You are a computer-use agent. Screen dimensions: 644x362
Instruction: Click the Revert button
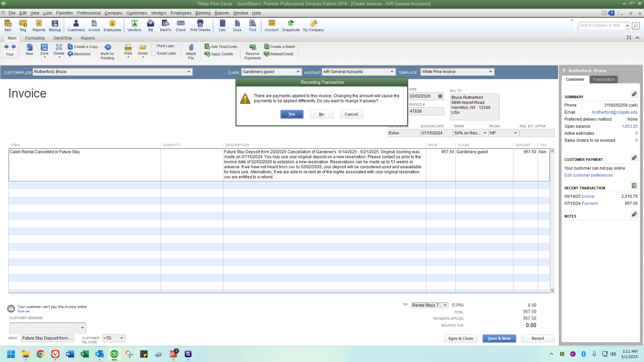(538, 339)
